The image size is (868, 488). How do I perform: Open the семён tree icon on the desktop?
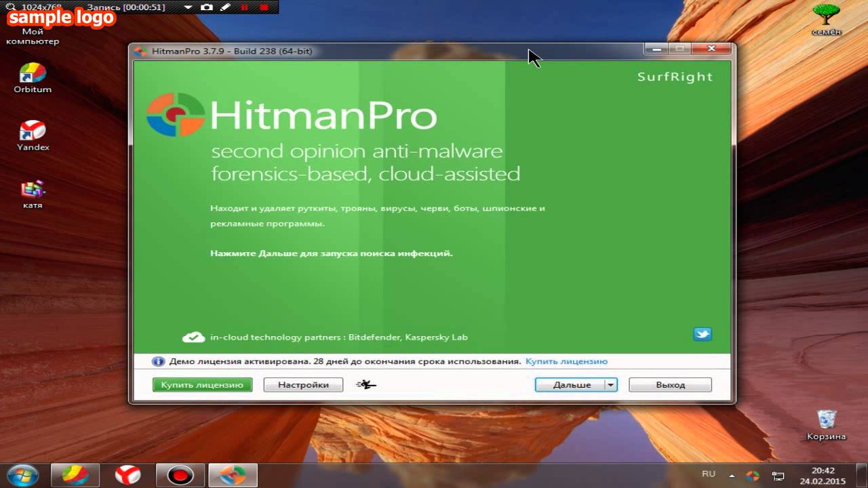(827, 20)
